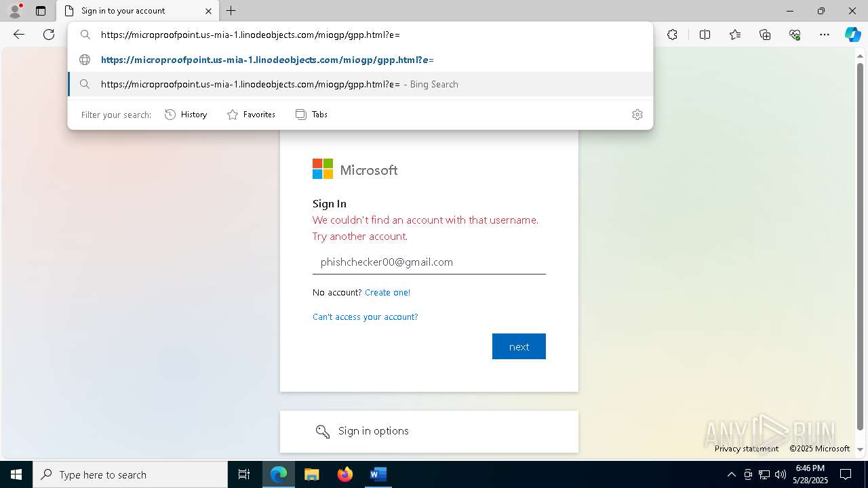Open 'Sign in options' panel
868x488 pixels.
[429, 431]
